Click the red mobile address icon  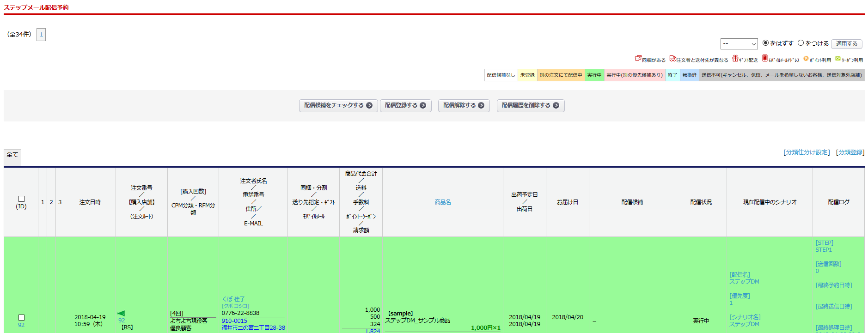coord(765,59)
